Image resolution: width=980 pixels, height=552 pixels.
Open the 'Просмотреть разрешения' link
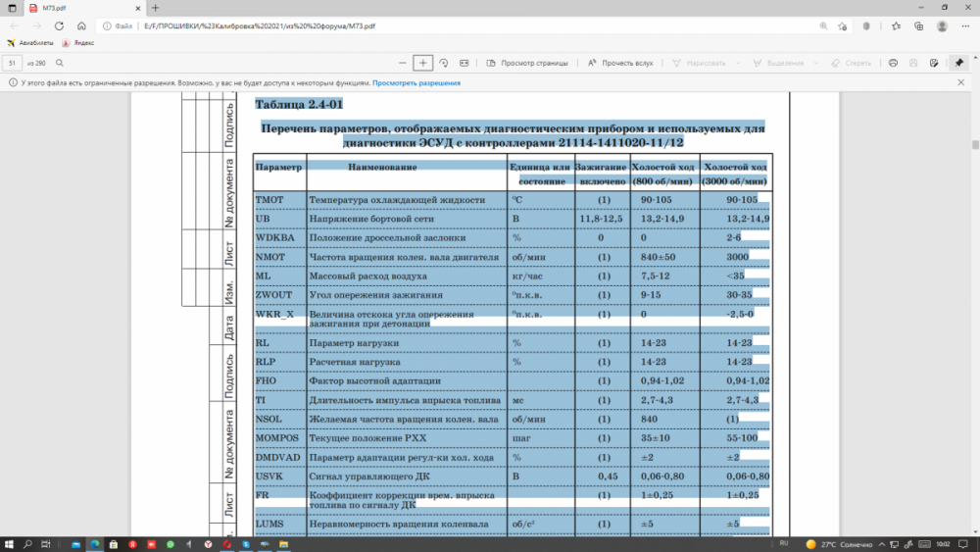(416, 83)
